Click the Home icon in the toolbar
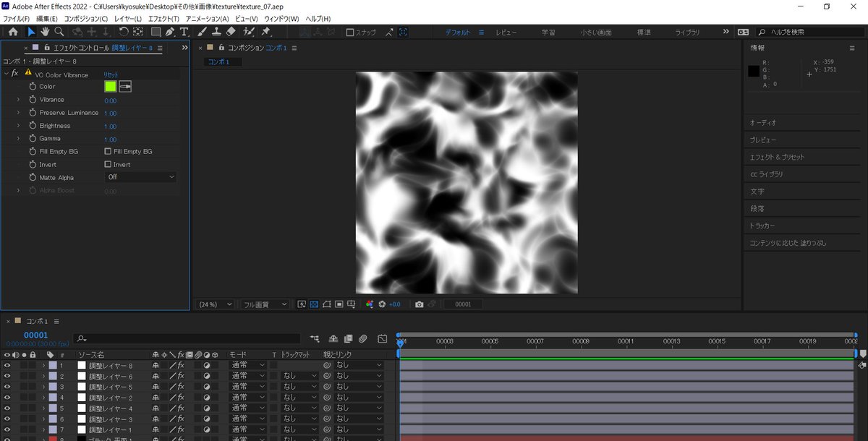Viewport: 868px width, 441px height. [x=13, y=32]
